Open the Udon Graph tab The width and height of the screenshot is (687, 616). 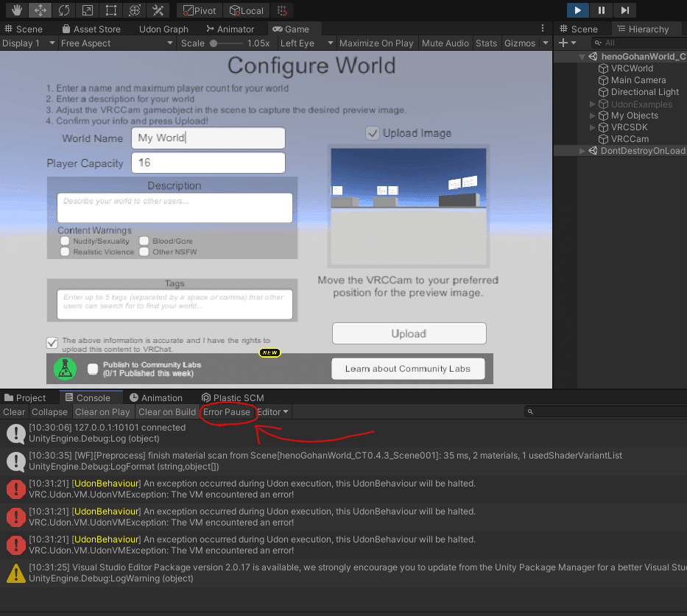pyautogui.click(x=164, y=29)
